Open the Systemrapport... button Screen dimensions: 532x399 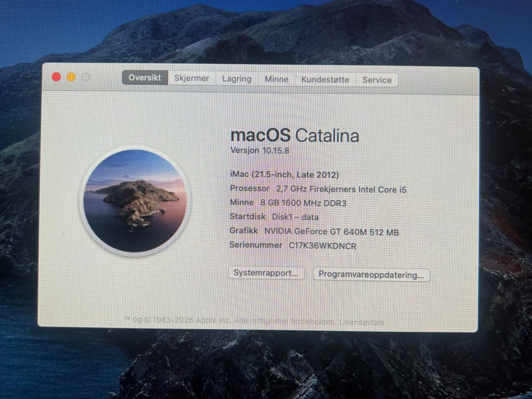pyautogui.click(x=266, y=273)
